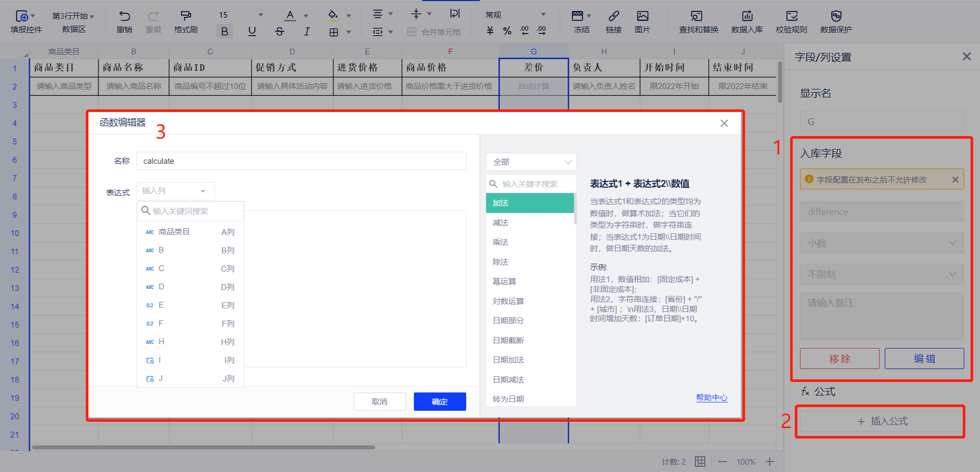
Task: Choose 商品类目 A列 from column list
Action: [190, 232]
